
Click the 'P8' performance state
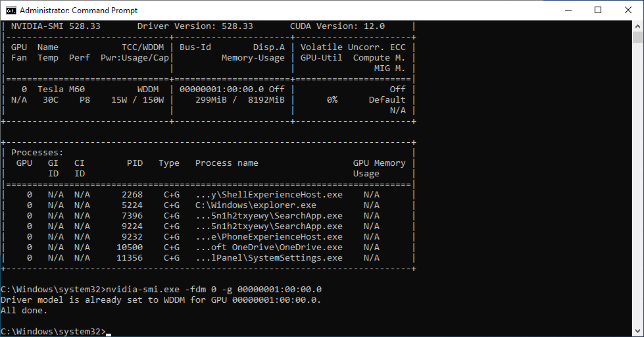[x=85, y=100]
